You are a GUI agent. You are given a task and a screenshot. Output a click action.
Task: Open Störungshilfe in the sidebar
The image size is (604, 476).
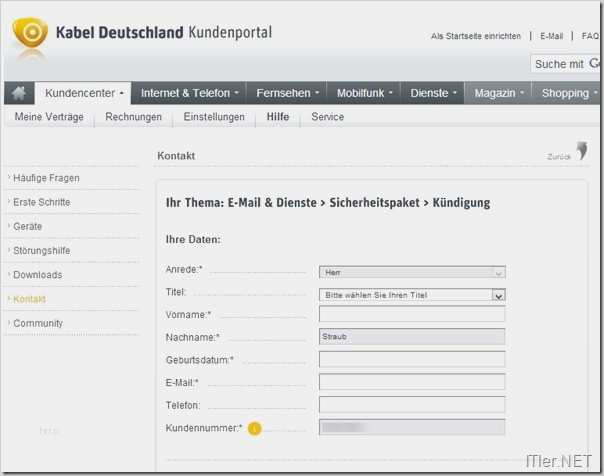point(42,251)
